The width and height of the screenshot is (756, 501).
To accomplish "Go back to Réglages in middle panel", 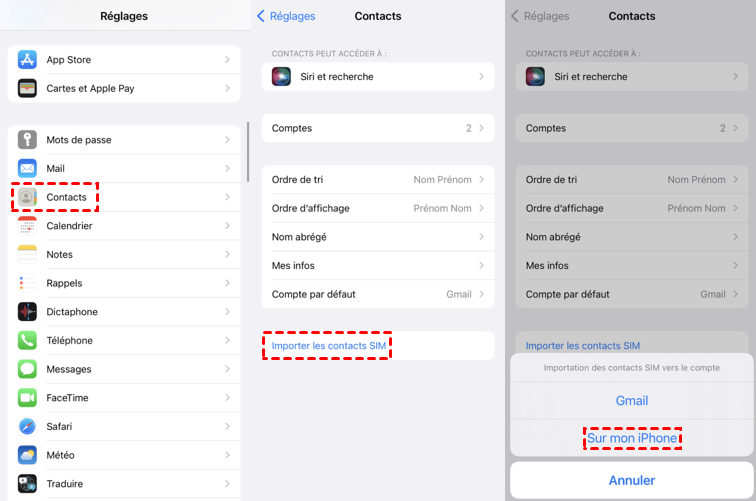I will click(287, 16).
